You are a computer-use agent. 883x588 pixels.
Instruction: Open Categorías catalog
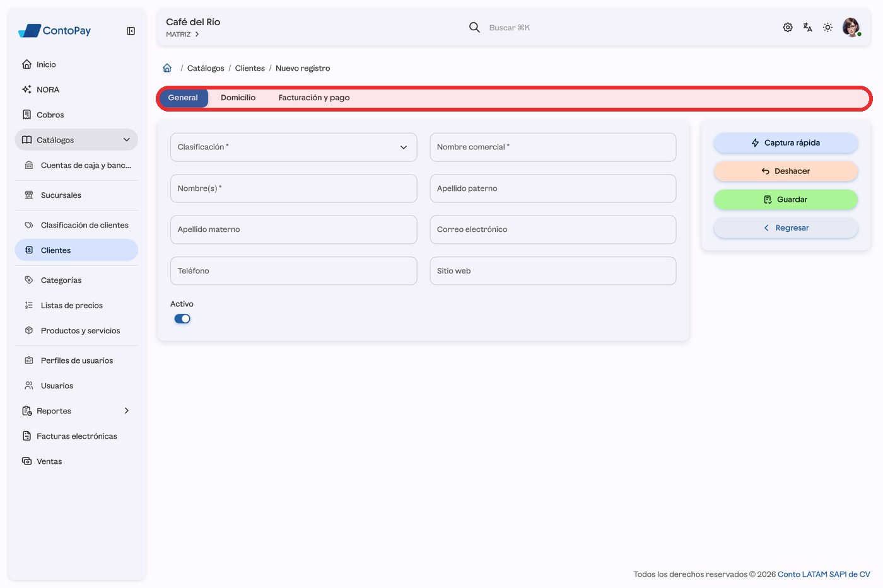[76, 280]
